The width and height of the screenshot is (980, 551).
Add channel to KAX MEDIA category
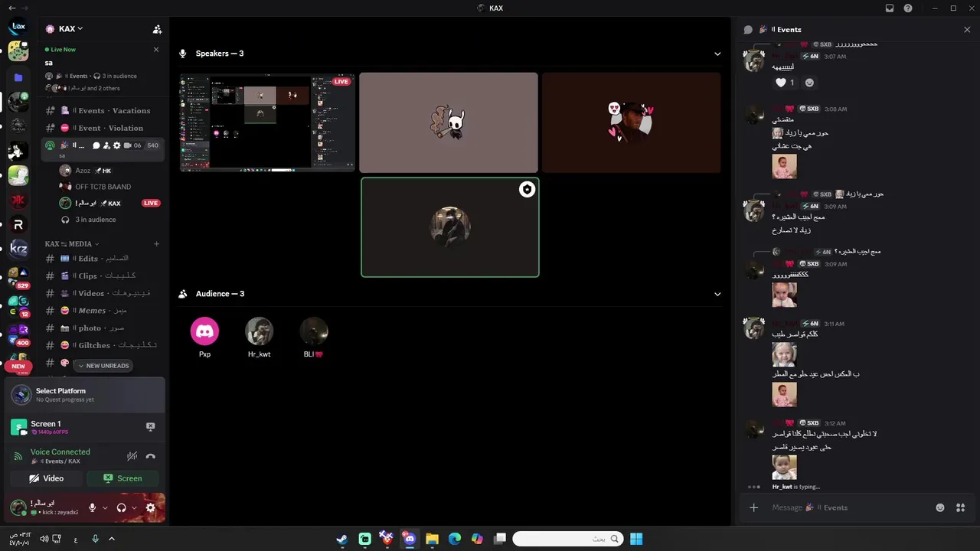point(156,244)
